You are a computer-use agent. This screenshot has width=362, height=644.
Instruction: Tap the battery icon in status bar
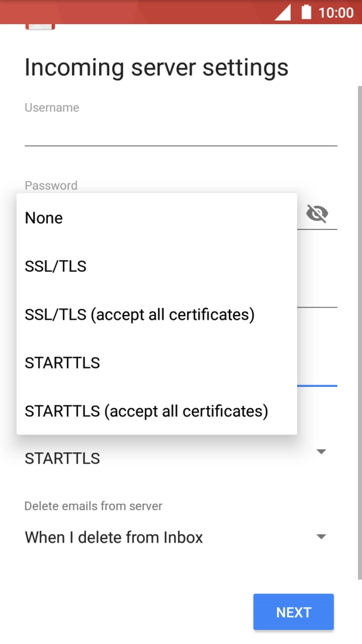point(306,12)
